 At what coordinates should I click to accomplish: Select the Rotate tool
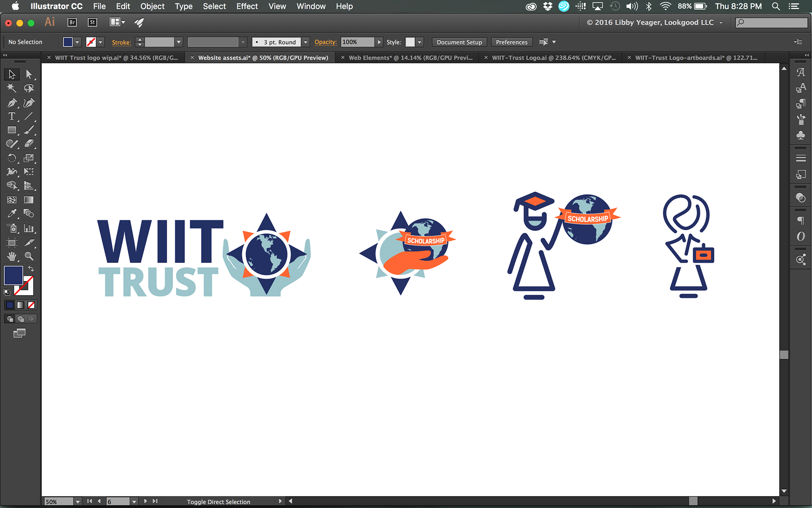pos(11,158)
